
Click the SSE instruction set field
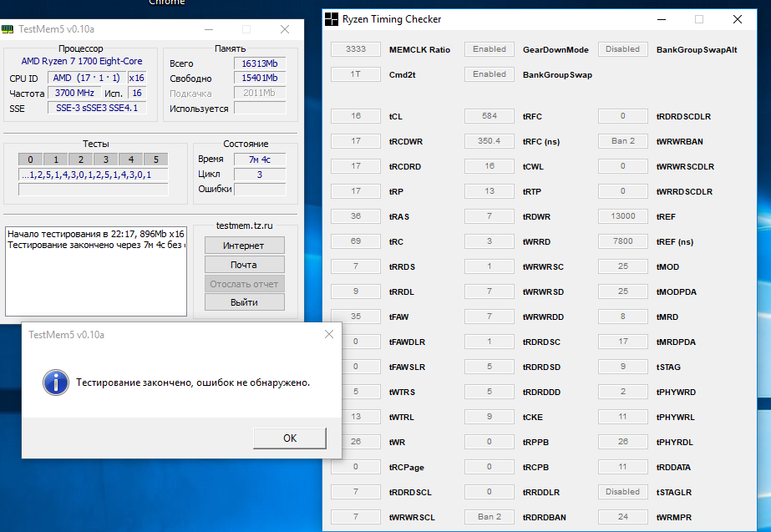tap(97, 108)
